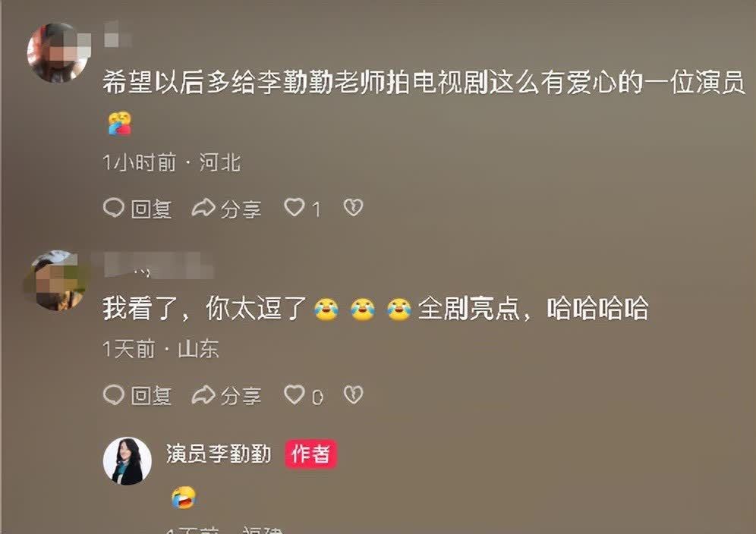
Task: Click the red 作者 author badge
Action: pos(310,454)
